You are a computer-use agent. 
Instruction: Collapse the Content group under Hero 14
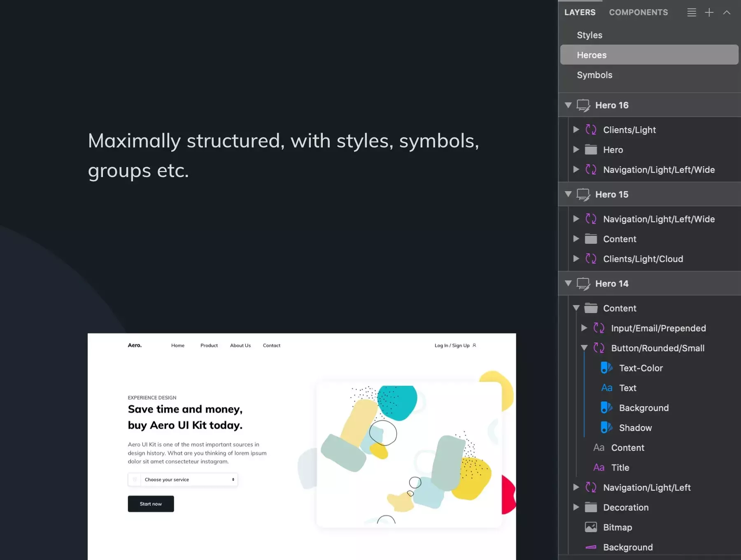click(576, 308)
